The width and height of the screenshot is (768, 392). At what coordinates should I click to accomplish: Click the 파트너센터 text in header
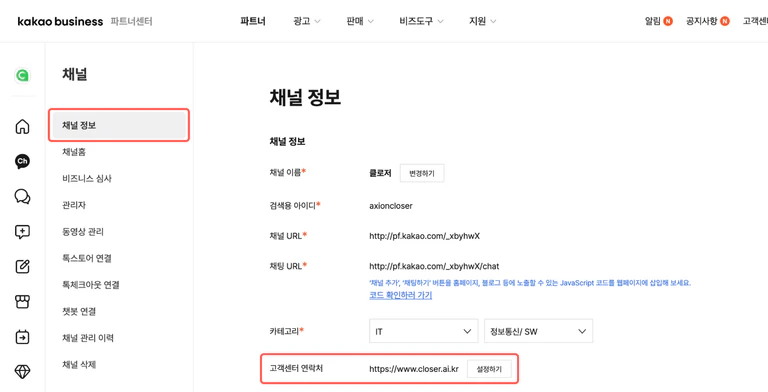click(x=131, y=22)
